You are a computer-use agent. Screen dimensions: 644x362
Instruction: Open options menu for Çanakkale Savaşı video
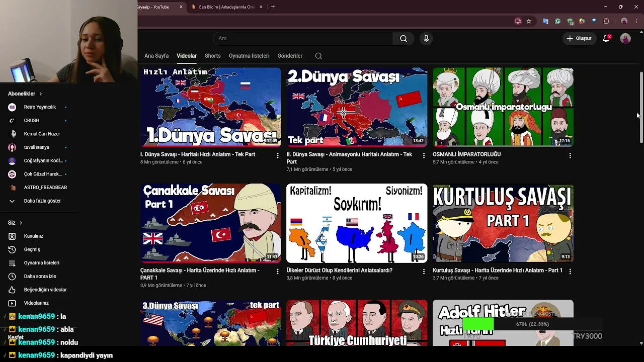coord(278,271)
